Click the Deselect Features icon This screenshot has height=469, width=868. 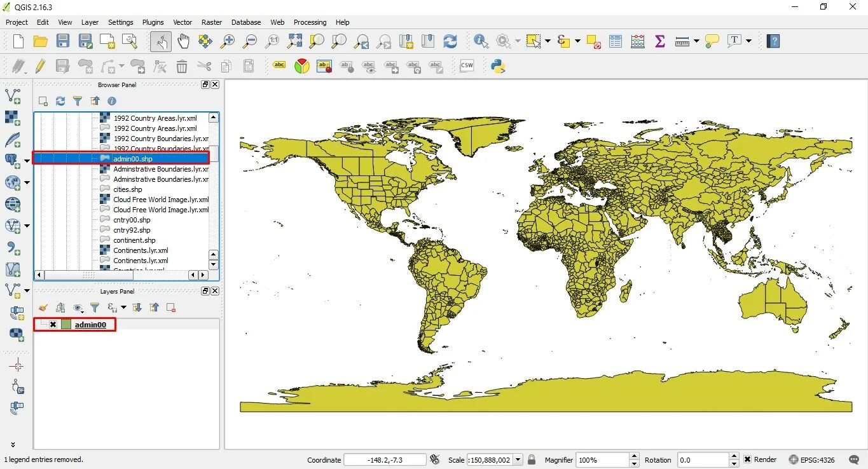pyautogui.click(x=594, y=41)
